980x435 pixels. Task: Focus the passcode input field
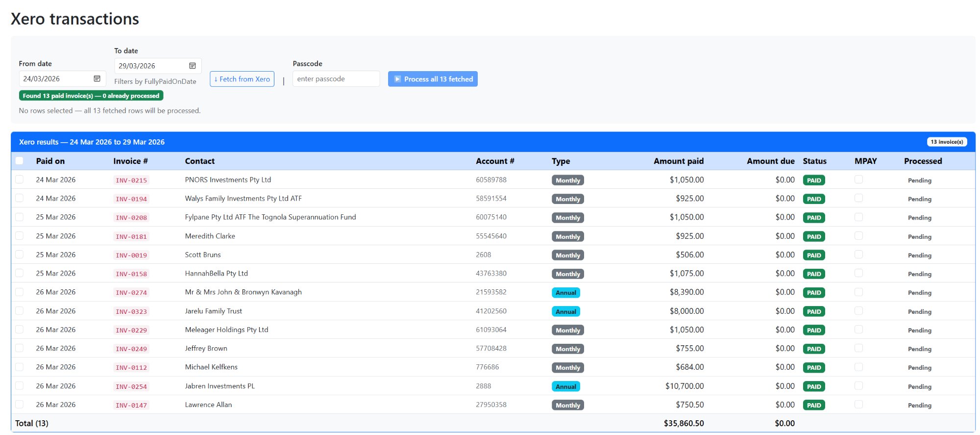tap(336, 79)
